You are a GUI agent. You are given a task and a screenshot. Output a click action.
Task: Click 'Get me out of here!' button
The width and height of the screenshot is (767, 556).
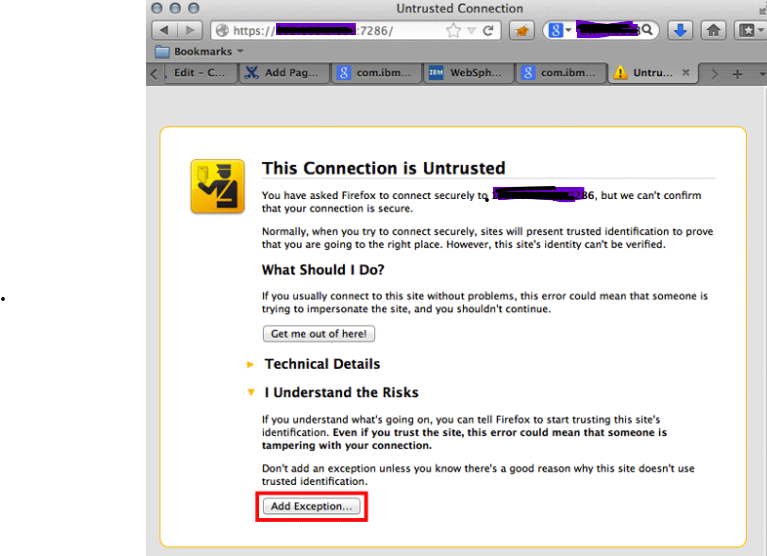[319, 334]
